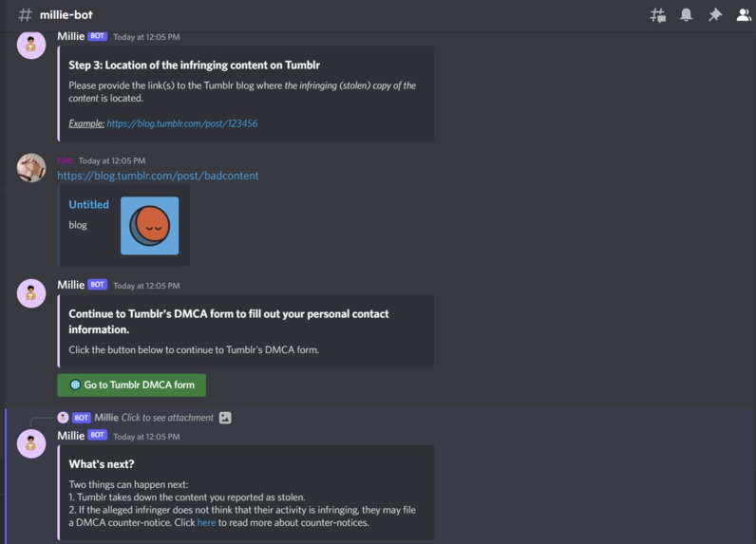The width and height of the screenshot is (756, 544).
Task: Click rae username above the Tumblr link
Action: click(65, 159)
